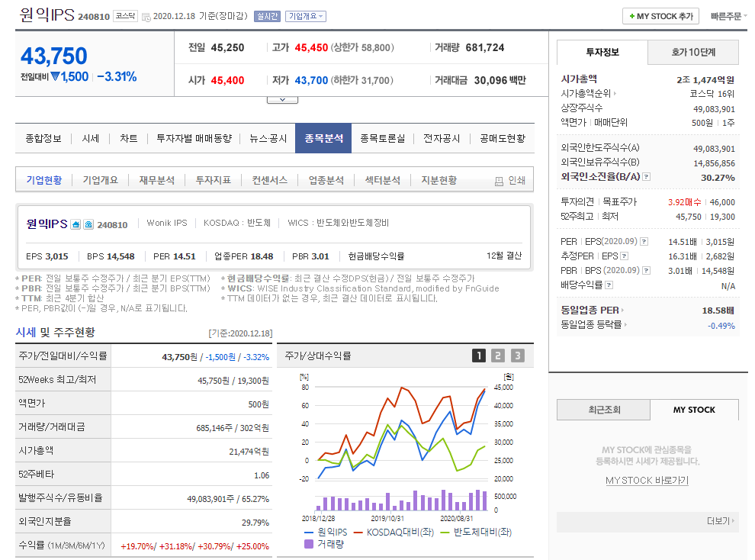
Task: Toggle the 실시간 real-time button
Action: [x=267, y=16]
